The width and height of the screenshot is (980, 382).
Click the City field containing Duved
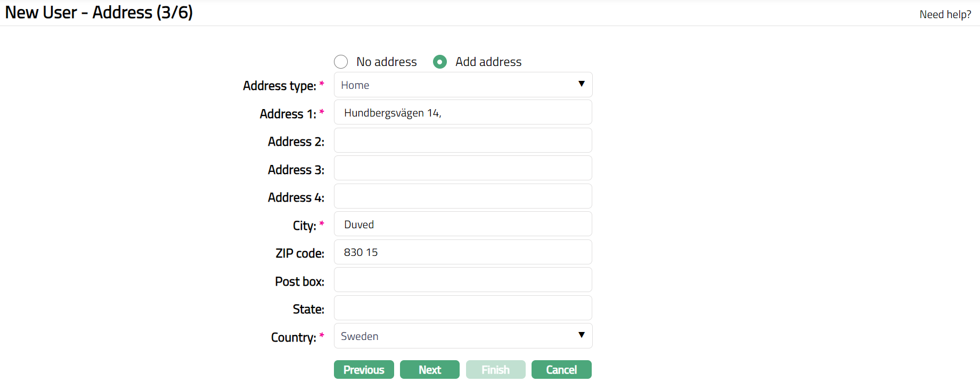pyautogui.click(x=462, y=225)
